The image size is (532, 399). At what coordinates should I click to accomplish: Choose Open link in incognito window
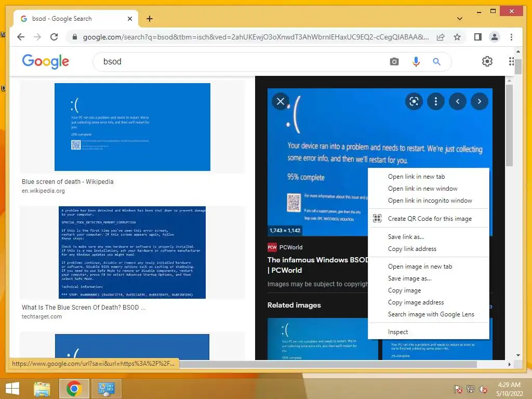click(428, 201)
